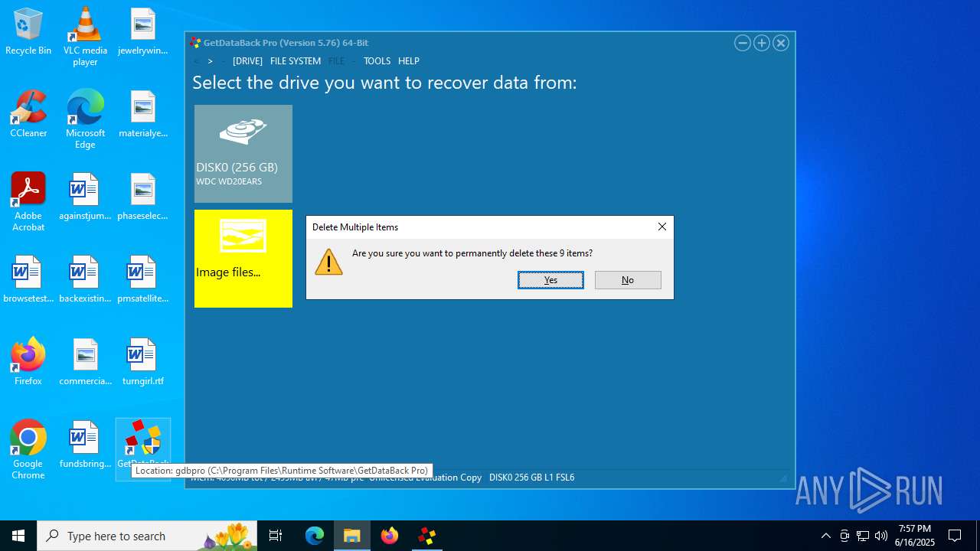Image resolution: width=980 pixels, height=551 pixels.
Task: Maximize GetDataBack with the plus circle
Action: 762,43
